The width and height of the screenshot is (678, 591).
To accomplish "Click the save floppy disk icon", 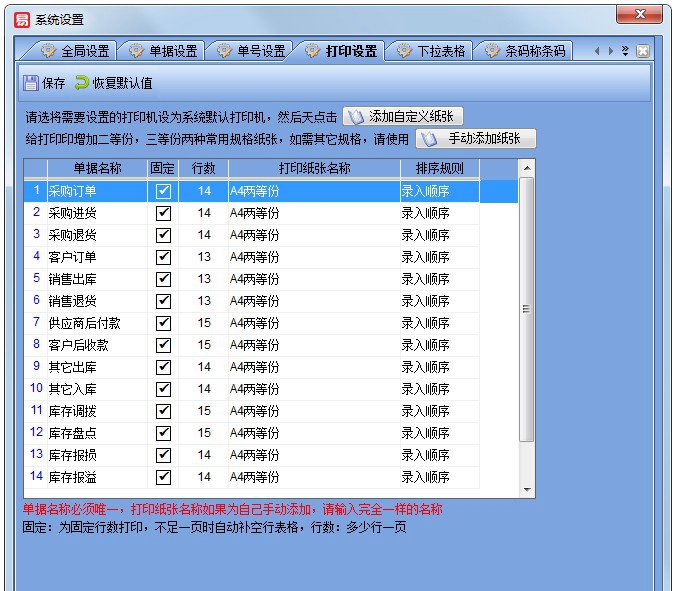I will point(31,83).
